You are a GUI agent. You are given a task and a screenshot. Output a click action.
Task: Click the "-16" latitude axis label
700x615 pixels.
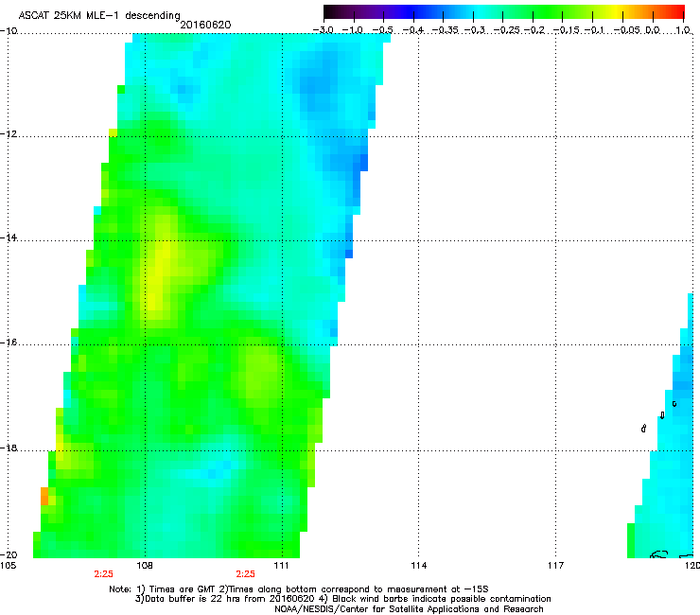(9, 343)
